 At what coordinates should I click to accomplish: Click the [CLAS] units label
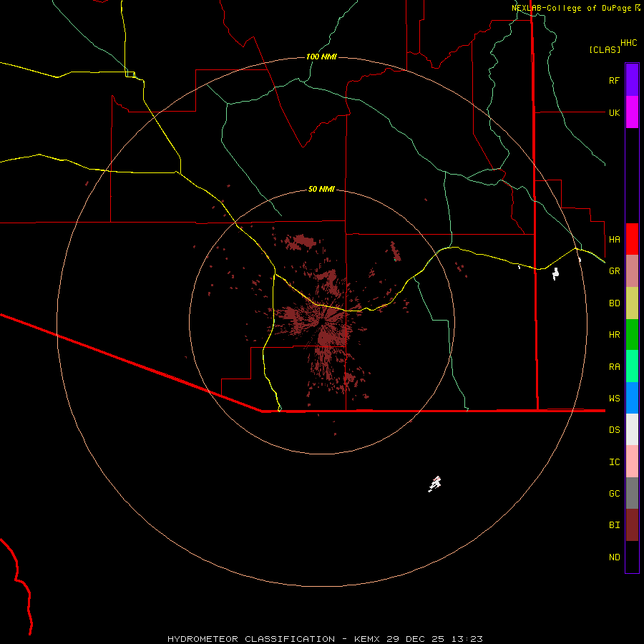pyautogui.click(x=605, y=49)
